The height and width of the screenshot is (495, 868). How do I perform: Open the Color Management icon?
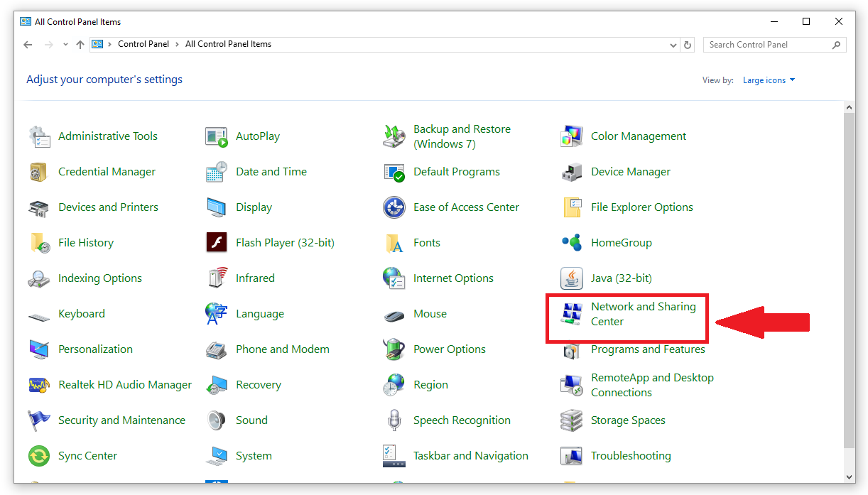coord(572,136)
